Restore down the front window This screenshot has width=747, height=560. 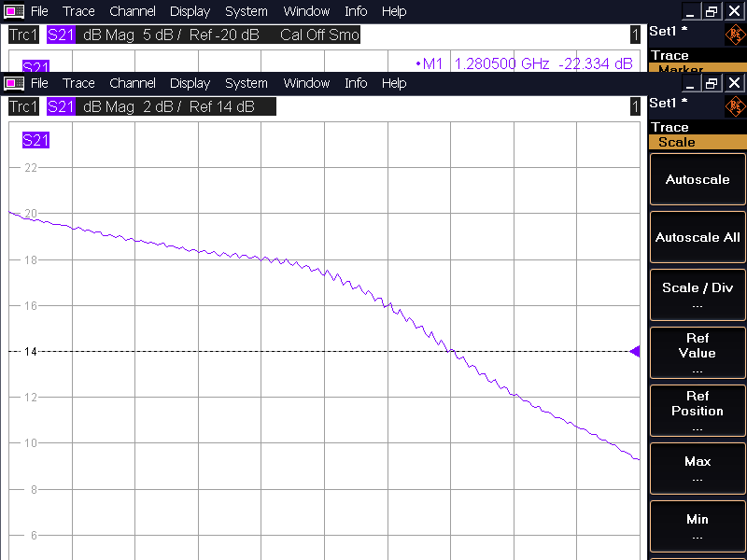712,83
